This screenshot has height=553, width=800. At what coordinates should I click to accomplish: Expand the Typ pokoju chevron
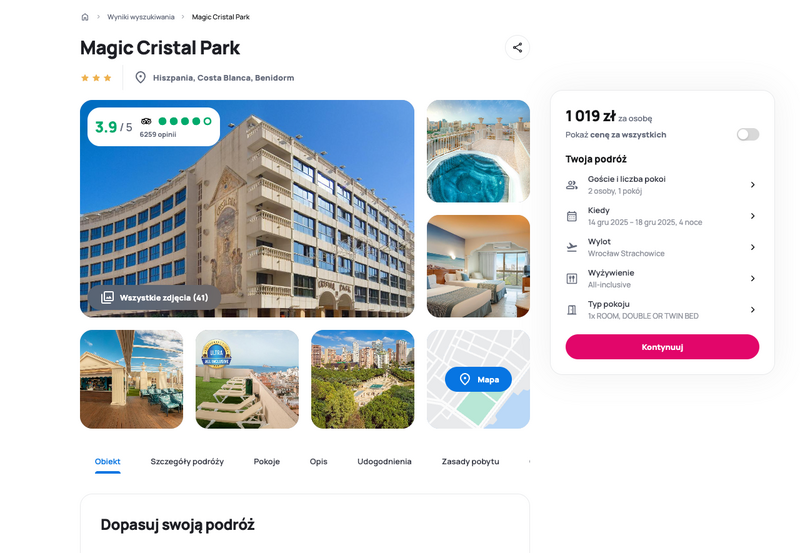753,310
